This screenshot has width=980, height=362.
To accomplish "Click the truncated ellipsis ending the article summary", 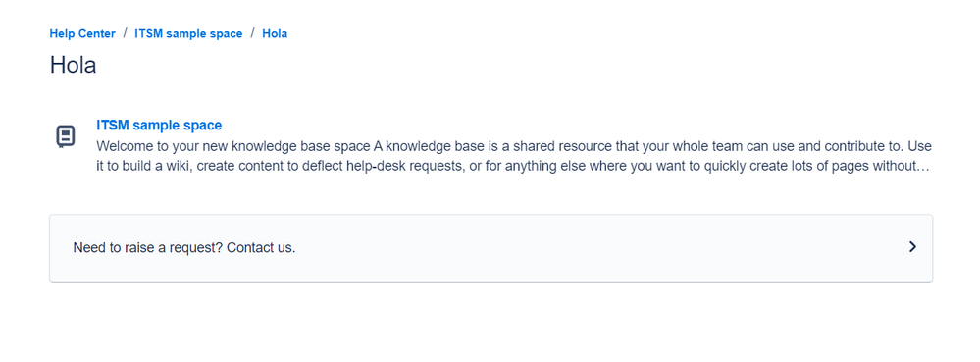I will tap(926, 168).
